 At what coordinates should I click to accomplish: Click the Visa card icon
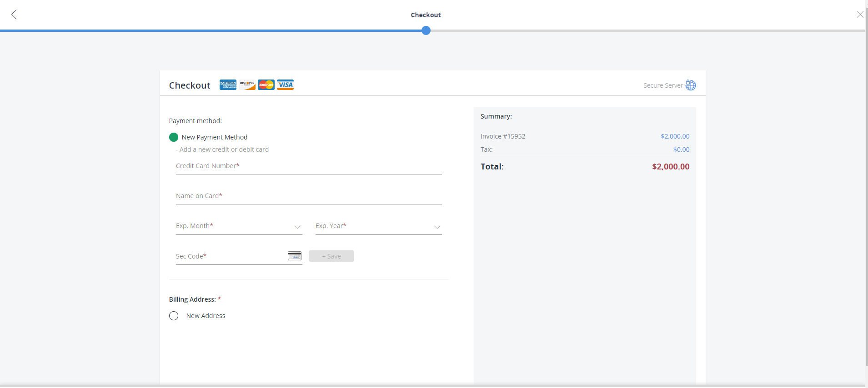[285, 85]
